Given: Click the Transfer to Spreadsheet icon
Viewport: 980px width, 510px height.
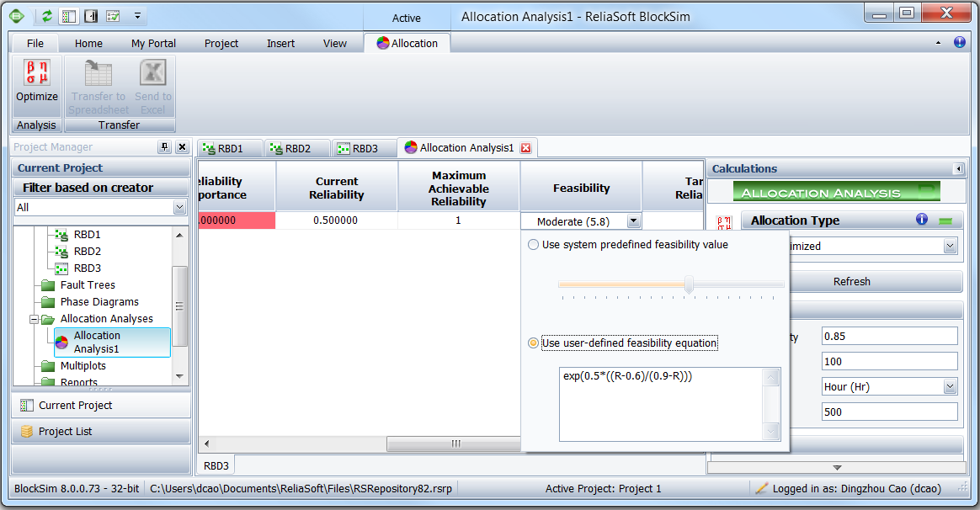Looking at the screenshot, I should pos(99,73).
